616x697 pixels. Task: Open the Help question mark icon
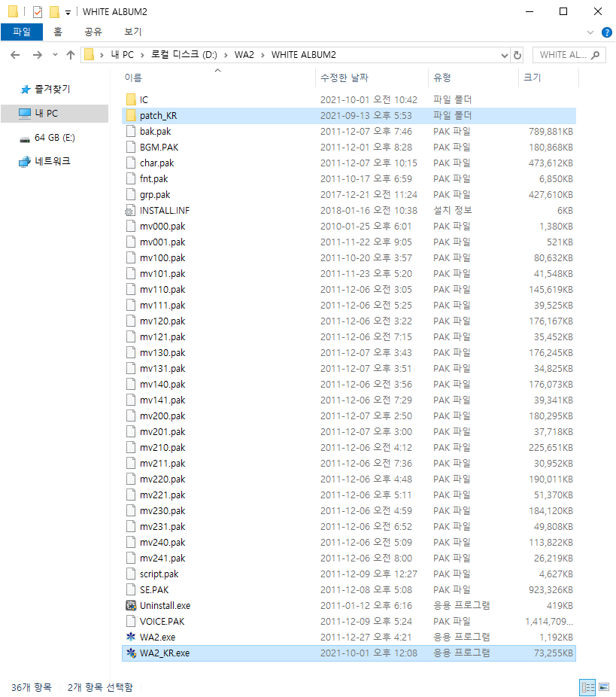coord(606,32)
